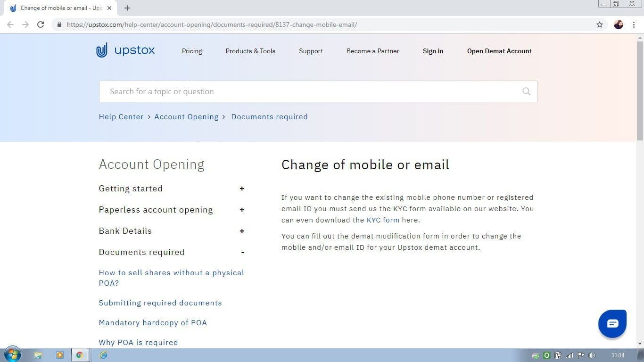
Task: Go back to the previous page
Action: click(x=10, y=25)
